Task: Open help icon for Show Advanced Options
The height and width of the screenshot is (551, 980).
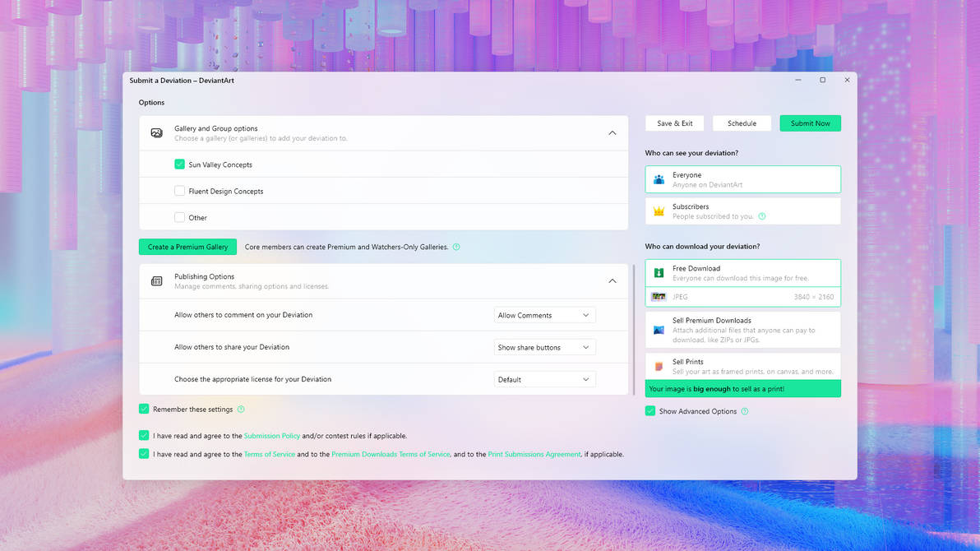Action: [744, 411]
